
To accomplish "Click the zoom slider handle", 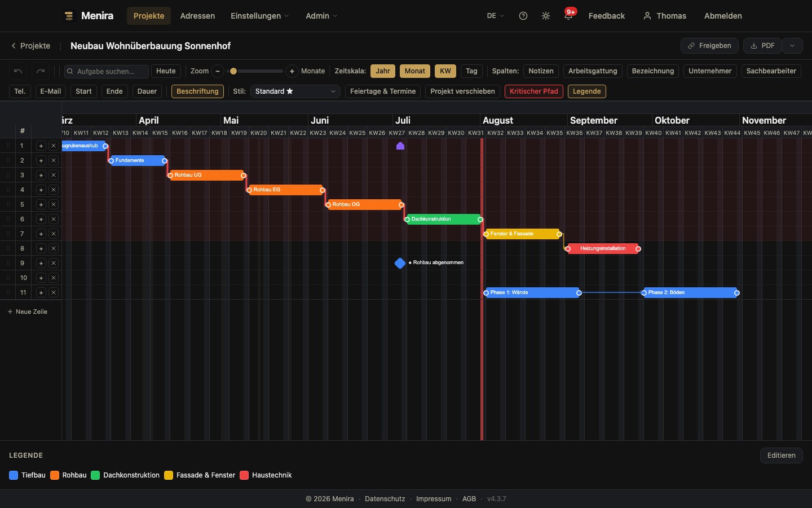I will [x=233, y=71].
